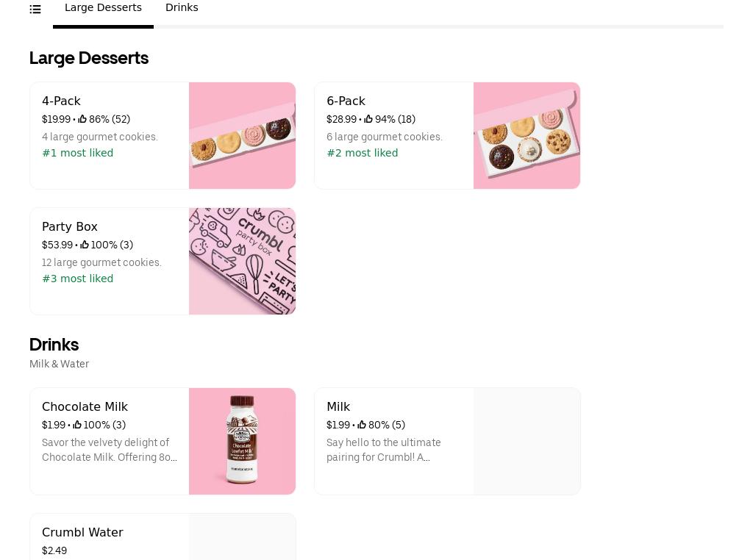Click thumbs-up icon on 4-Pack rating
This screenshot has height=560, width=753.
(82, 119)
